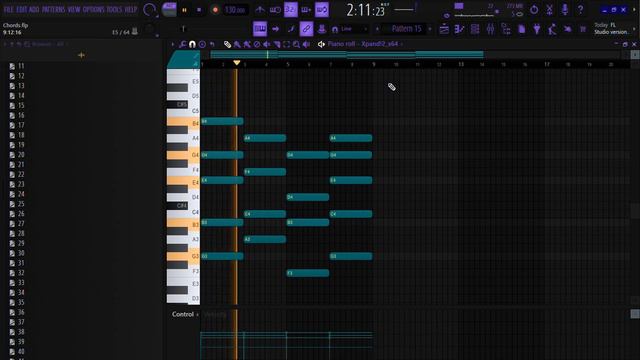640x360 pixels.
Task: Open the Mixer window
Action: [x=490, y=29]
